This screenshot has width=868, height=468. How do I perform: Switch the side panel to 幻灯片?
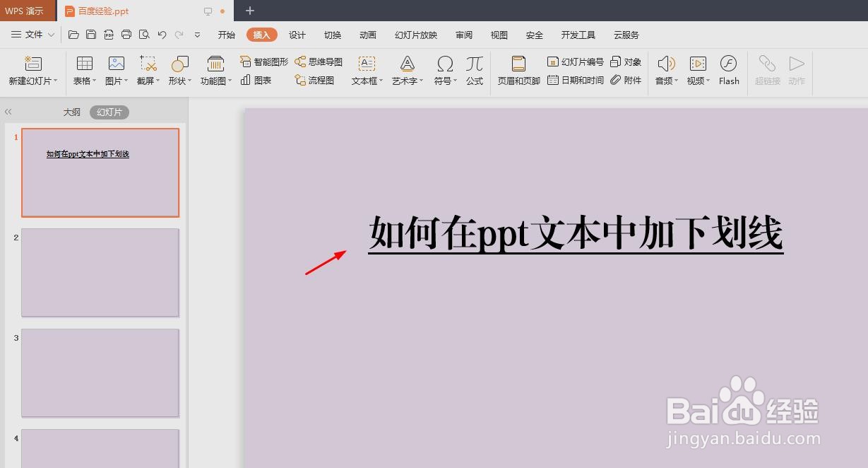(x=109, y=112)
